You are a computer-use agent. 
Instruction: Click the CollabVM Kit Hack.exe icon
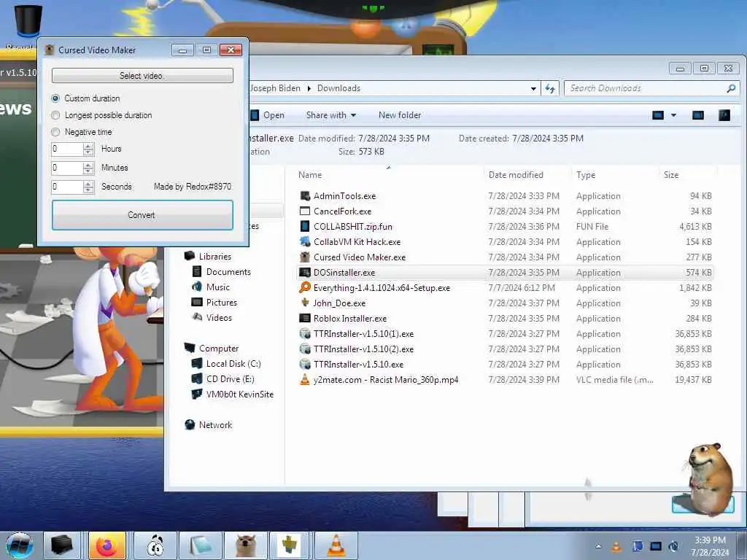click(x=305, y=241)
